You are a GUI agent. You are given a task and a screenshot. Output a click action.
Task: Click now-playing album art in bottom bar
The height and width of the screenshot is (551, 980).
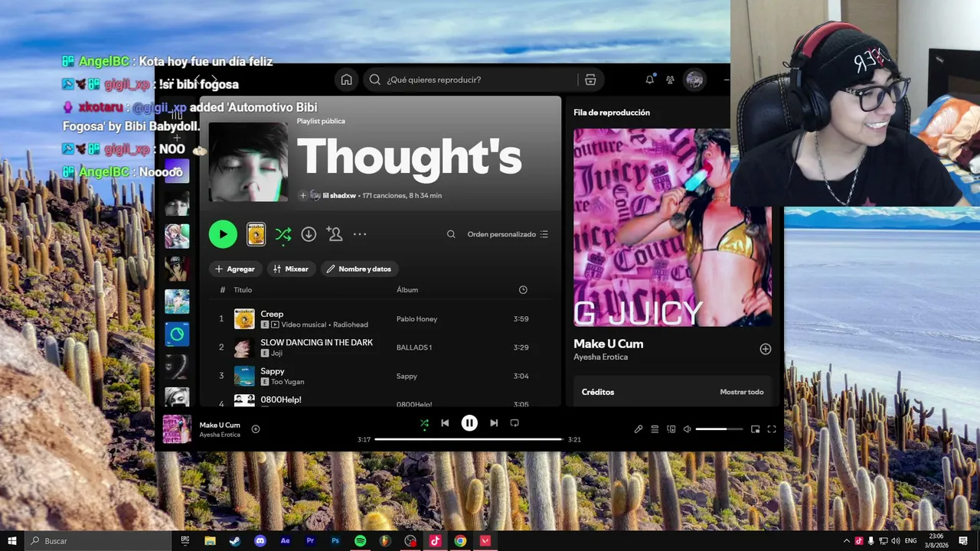coord(177,429)
